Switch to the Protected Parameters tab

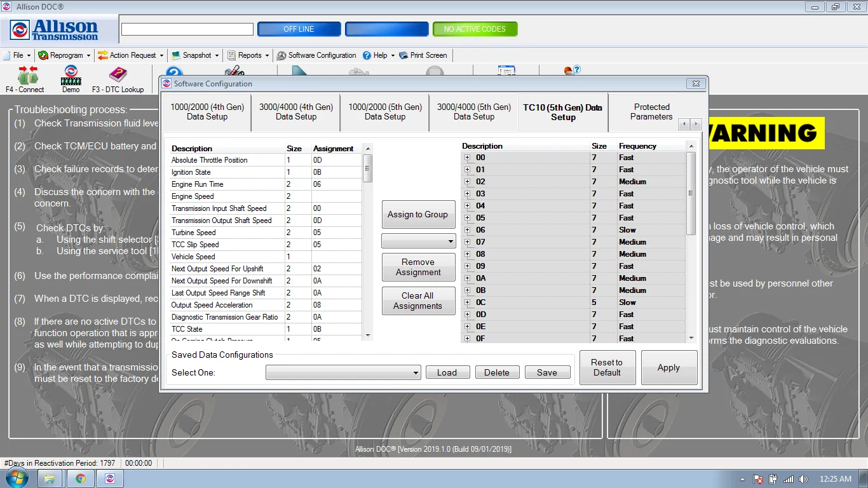(x=651, y=112)
